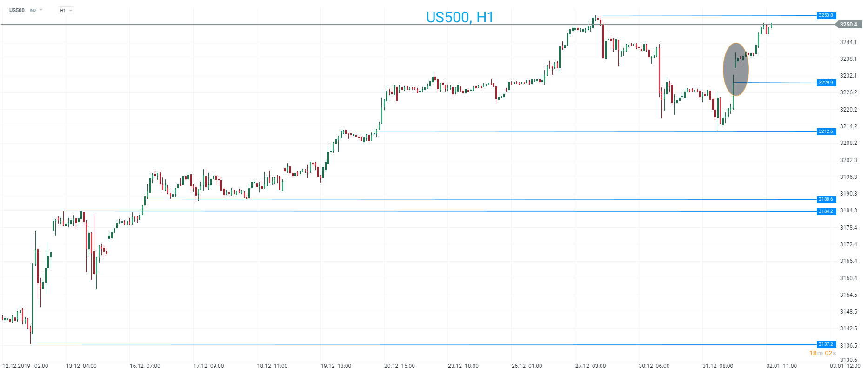The height and width of the screenshot is (374, 868).
Task: Select the 3253.8 price level tag
Action: 826,15
